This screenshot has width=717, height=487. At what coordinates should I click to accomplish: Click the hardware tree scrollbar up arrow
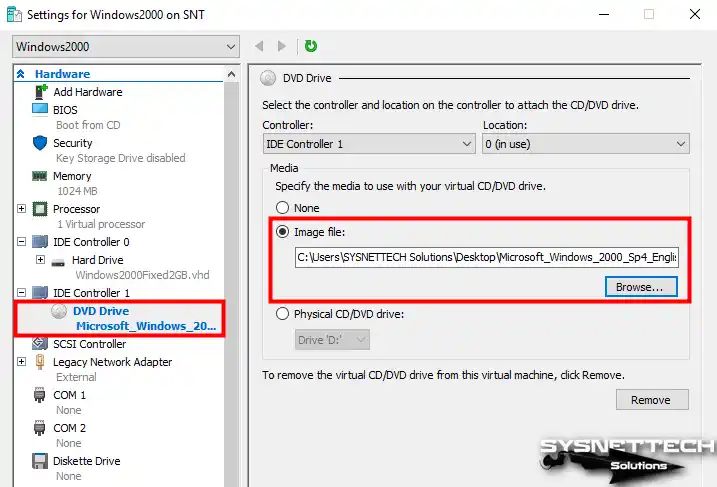231,74
